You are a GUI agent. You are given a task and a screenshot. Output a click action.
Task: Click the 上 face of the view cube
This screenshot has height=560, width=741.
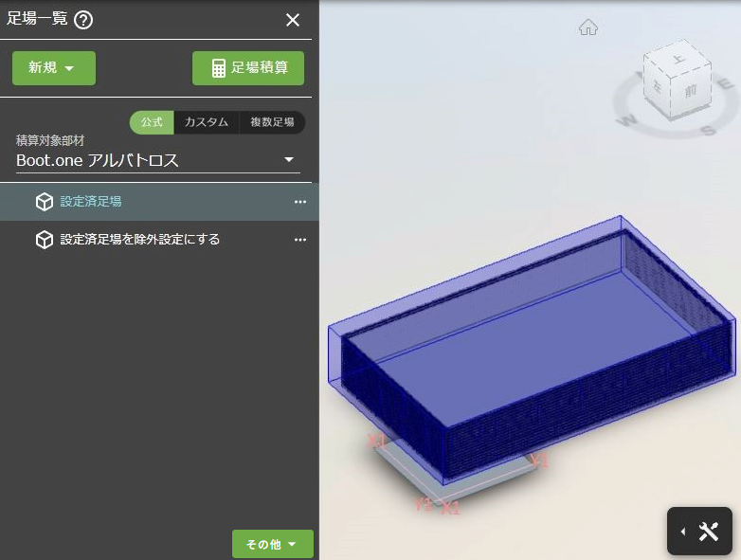677,60
